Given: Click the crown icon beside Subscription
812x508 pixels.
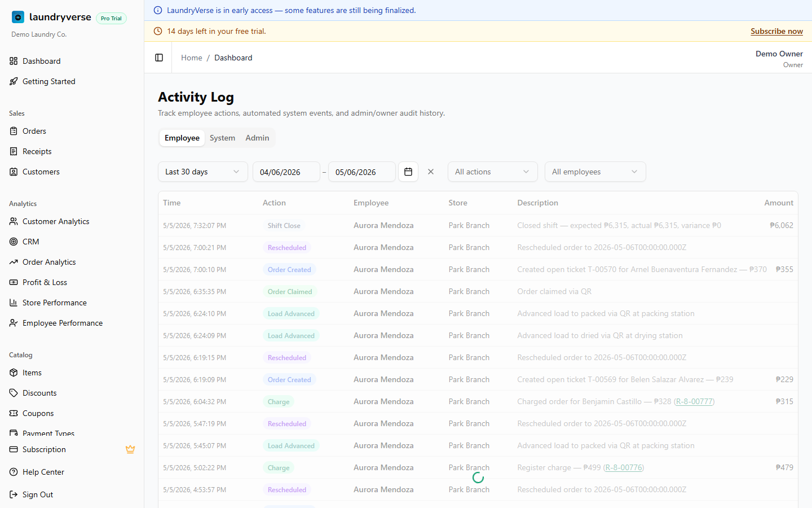Looking at the screenshot, I should click(130, 449).
